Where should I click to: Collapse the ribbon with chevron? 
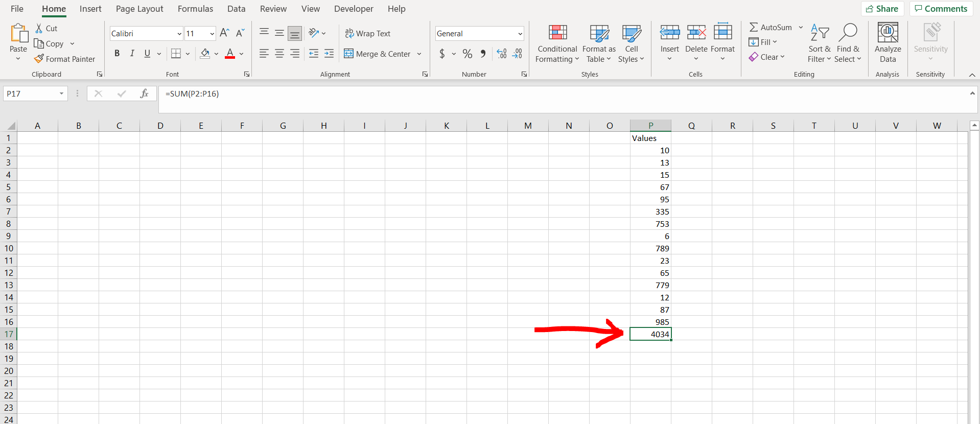pyautogui.click(x=972, y=75)
